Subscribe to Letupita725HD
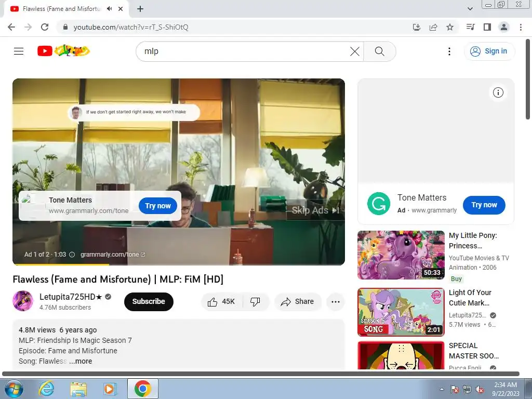This screenshot has width=532, height=399. point(149,302)
